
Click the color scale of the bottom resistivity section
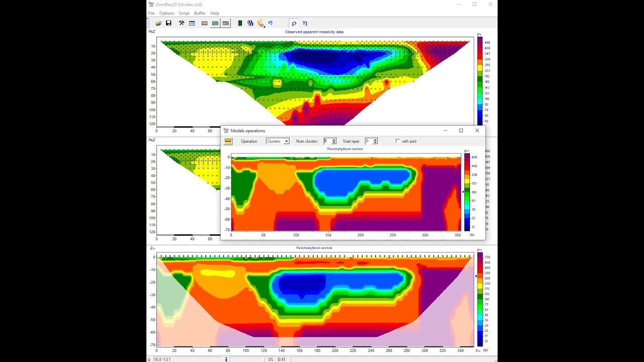pos(480,300)
